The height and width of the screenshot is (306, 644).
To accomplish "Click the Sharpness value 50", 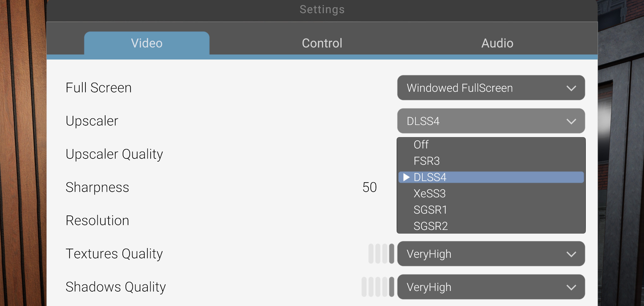I will [369, 187].
